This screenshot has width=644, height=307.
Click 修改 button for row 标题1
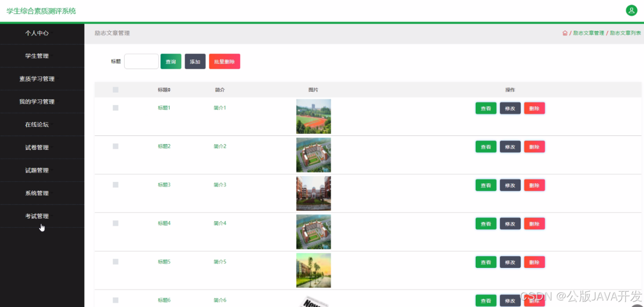pyautogui.click(x=510, y=108)
